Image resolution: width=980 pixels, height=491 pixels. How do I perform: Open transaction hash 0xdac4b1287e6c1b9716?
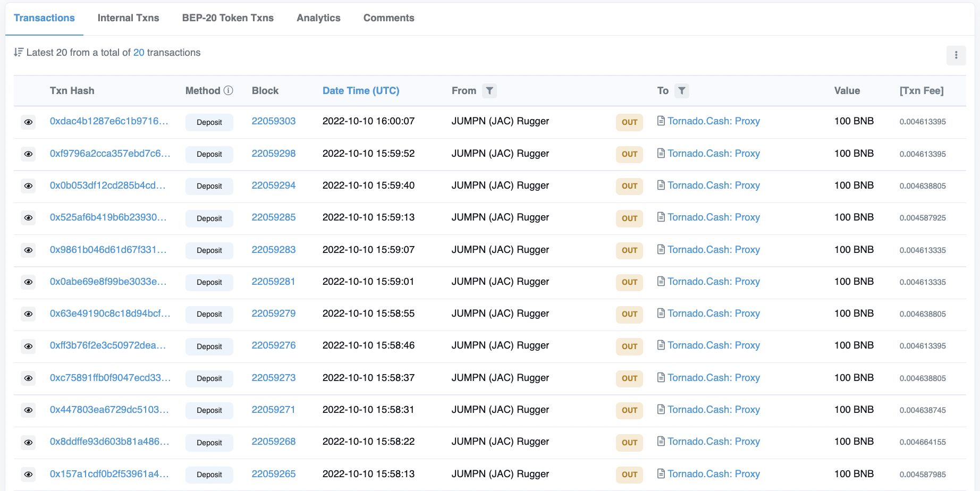pyautogui.click(x=109, y=121)
